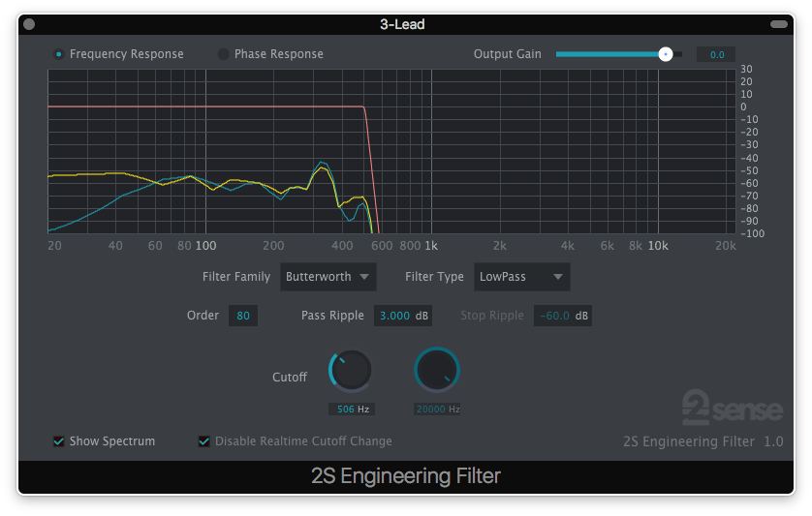This screenshot has height=516, width=812.
Task: Click the "3-Lead" window title
Action: [x=402, y=24]
